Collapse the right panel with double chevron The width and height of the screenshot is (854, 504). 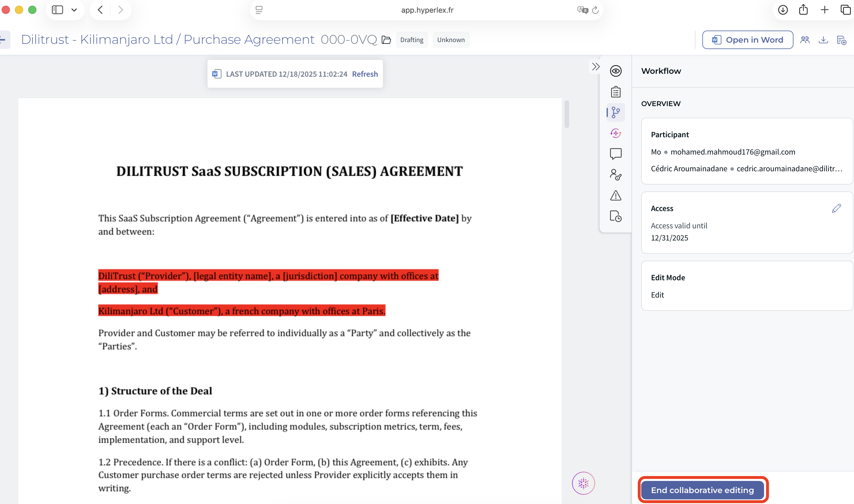click(x=596, y=67)
